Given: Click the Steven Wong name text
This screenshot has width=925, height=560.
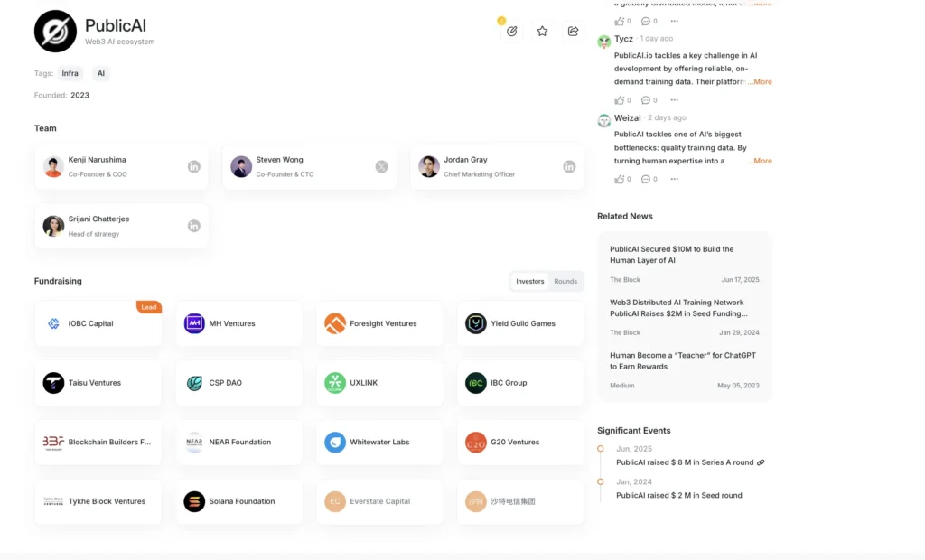Looking at the screenshot, I should coord(280,160).
